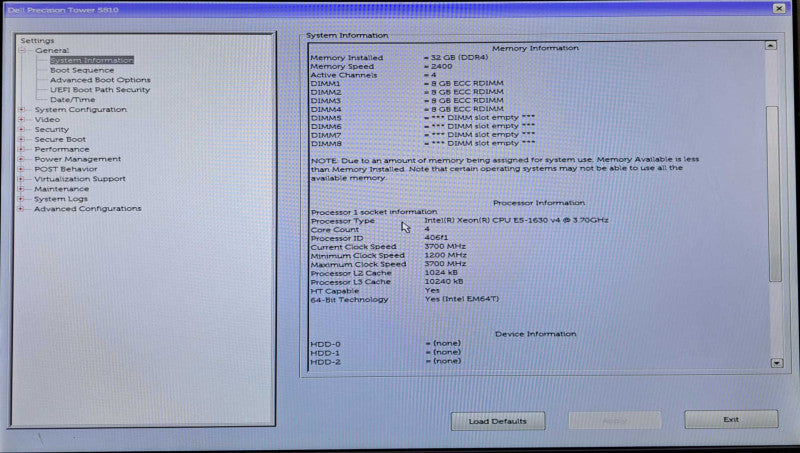Select the System Configuration label
Viewport: 800px width, 453px height.
81,110
